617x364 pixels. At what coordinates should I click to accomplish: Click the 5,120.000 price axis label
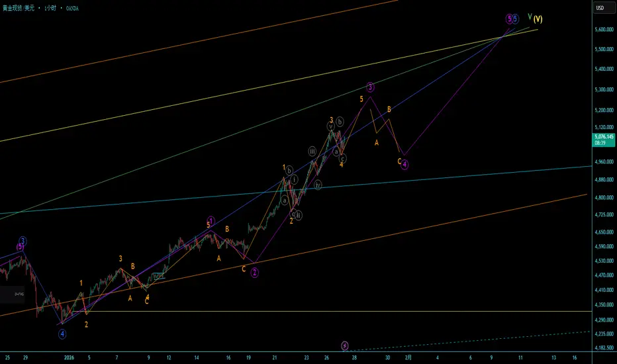(604, 127)
